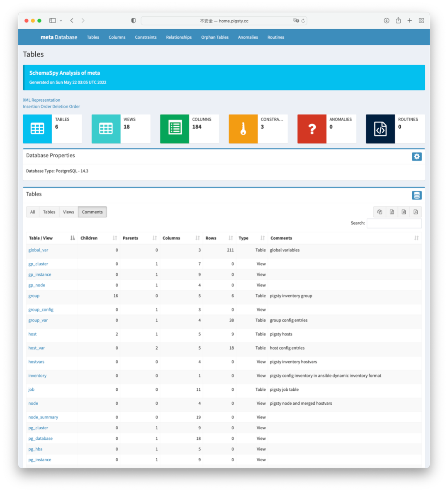Click the orange Constraints key tile
The width and height of the screenshot is (448, 492).
(x=243, y=129)
